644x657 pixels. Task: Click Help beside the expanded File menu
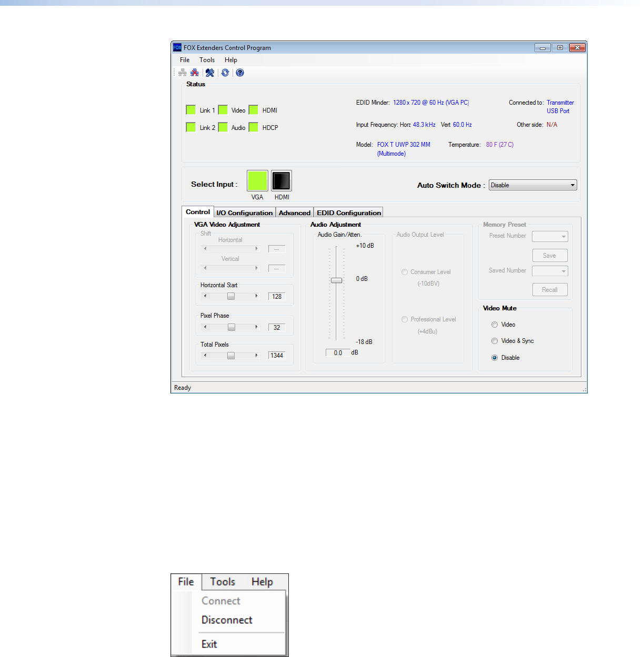pyautogui.click(x=262, y=582)
